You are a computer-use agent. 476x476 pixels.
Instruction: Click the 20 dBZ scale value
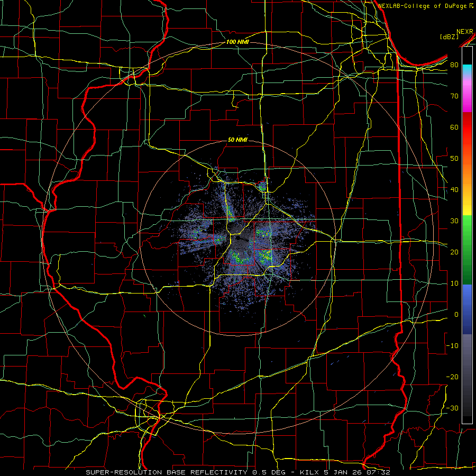tap(454, 252)
